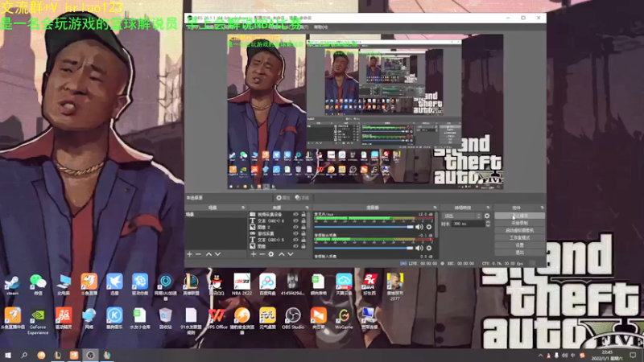Open the League of Legends desktop icon
644x362 pixels.
[x=191, y=284]
